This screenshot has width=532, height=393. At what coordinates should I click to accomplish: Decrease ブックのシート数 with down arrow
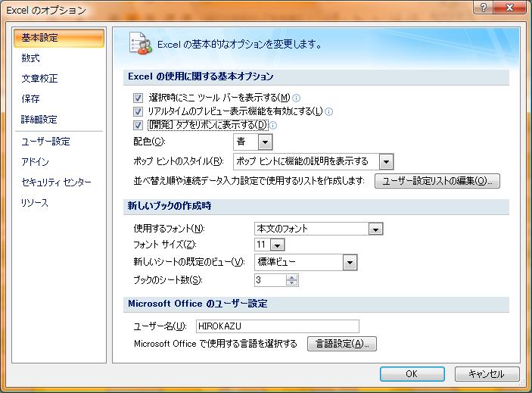click(x=292, y=283)
